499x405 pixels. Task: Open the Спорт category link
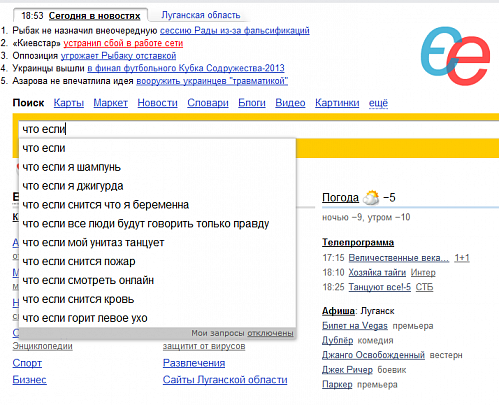(x=27, y=363)
